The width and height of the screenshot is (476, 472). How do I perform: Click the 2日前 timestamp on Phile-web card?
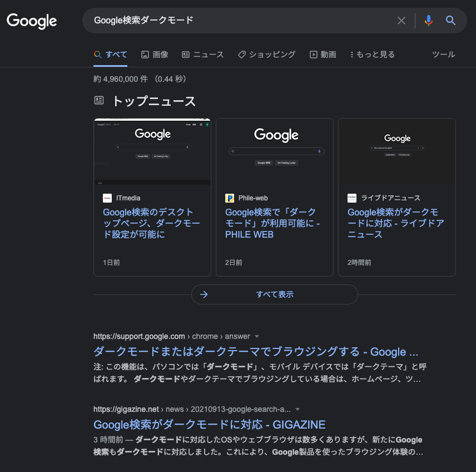tap(234, 263)
